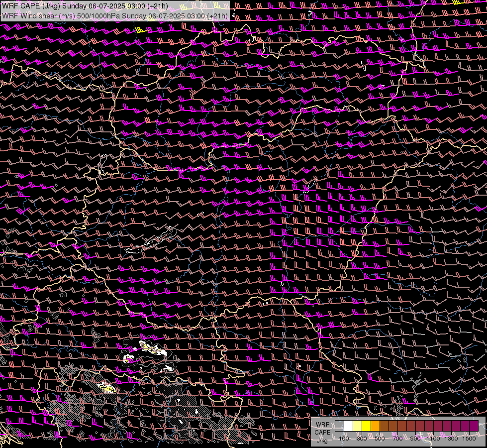Select the purple last legend swatch
The width and height of the screenshot is (487, 448).
pyautogui.click(x=474, y=426)
